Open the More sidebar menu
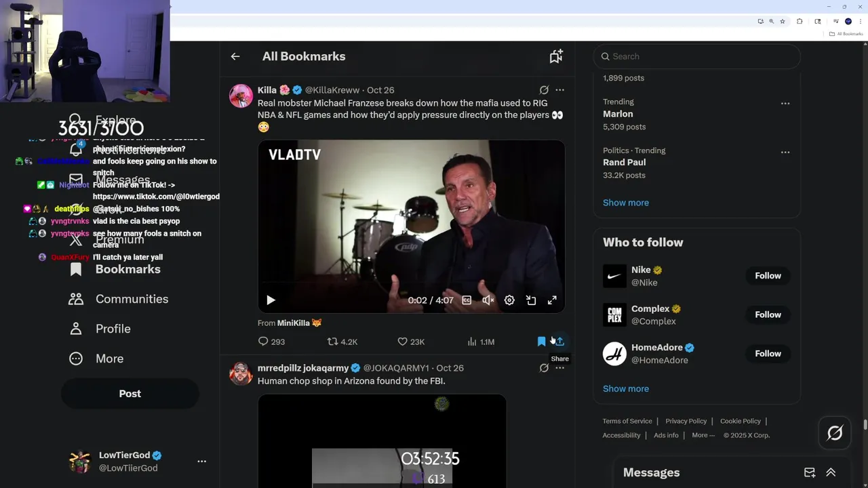The height and width of the screenshot is (488, 868). [x=96, y=359]
